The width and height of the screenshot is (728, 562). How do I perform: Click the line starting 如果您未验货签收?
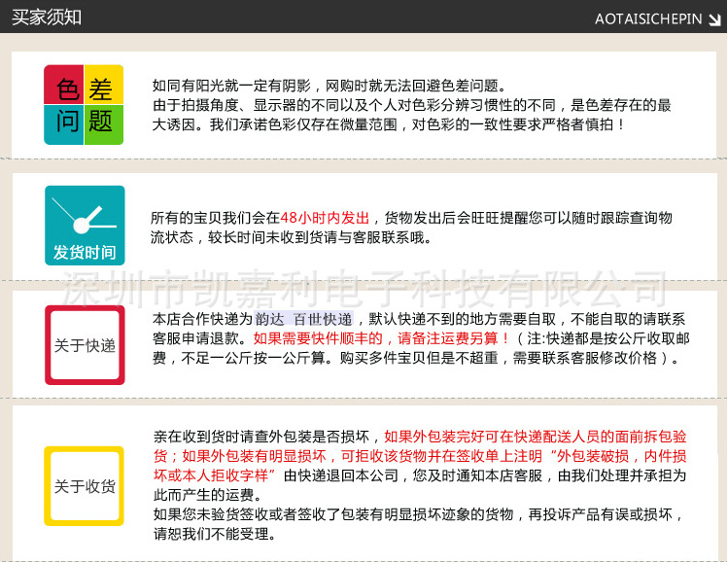(418, 514)
